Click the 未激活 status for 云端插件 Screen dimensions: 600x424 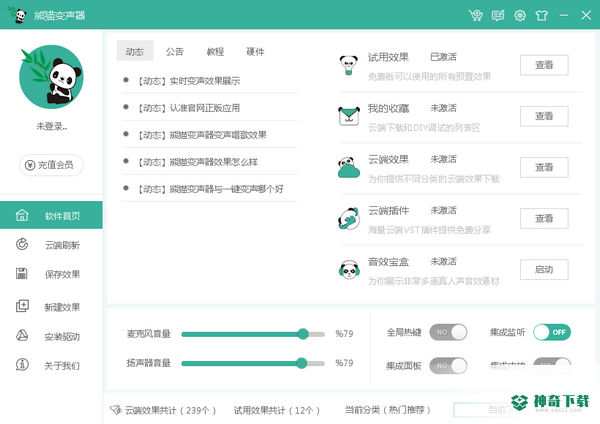point(443,210)
